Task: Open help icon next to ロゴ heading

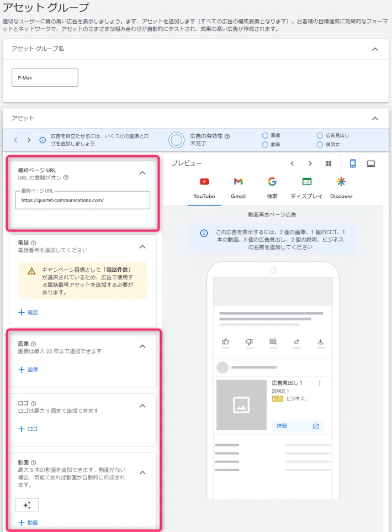Action: click(x=33, y=403)
